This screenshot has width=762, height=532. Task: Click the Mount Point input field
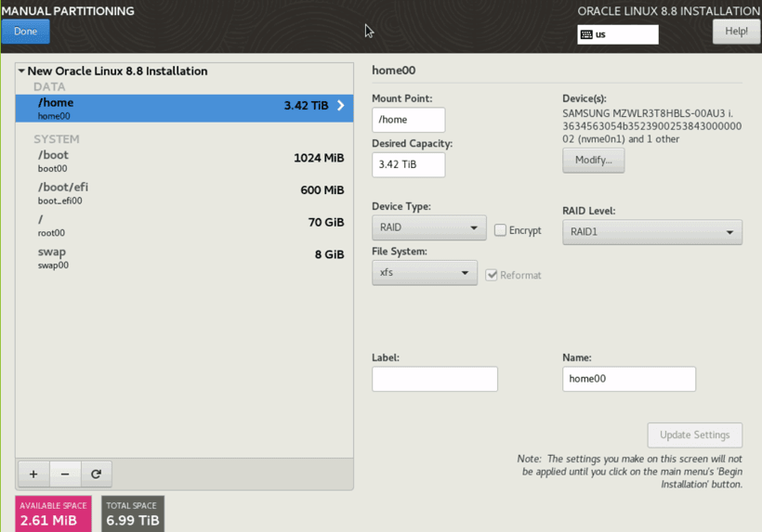point(408,120)
